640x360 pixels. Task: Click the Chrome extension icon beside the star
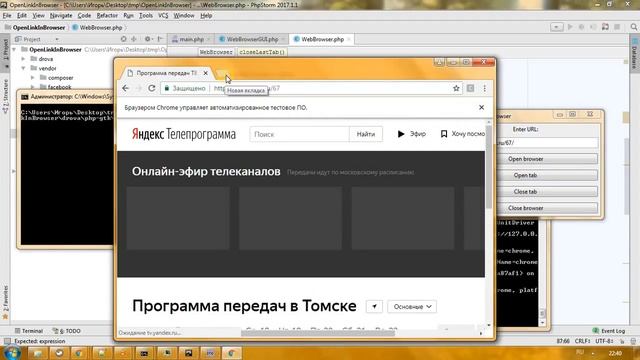[x=470, y=88]
